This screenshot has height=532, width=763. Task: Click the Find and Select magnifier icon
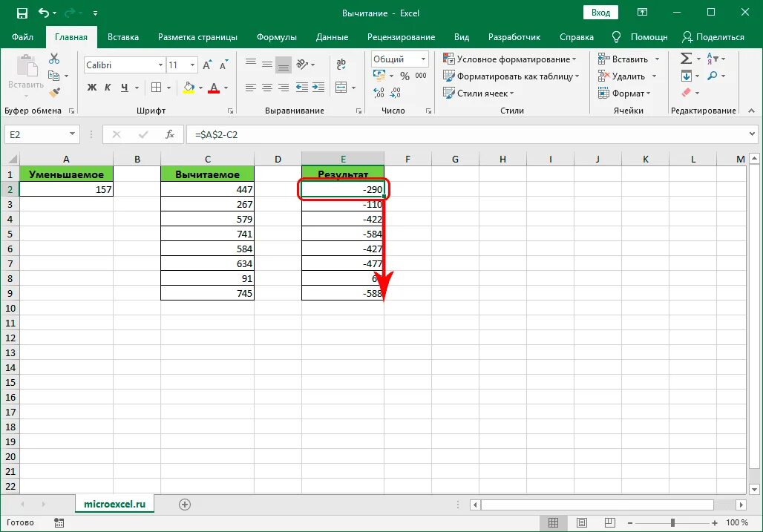pyautogui.click(x=713, y=76)
